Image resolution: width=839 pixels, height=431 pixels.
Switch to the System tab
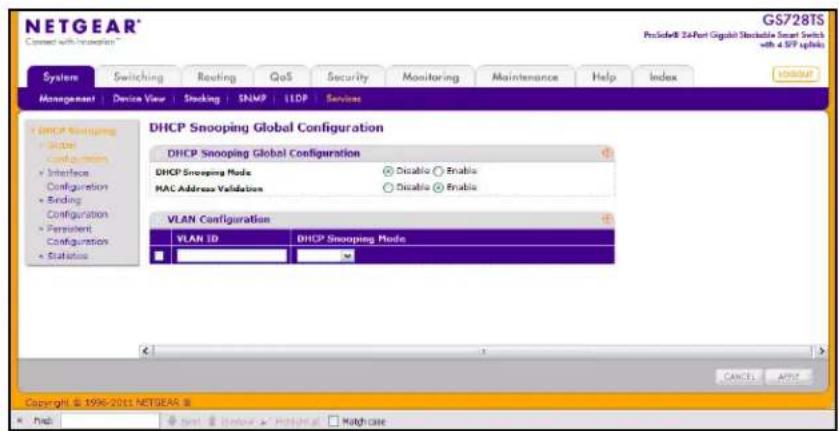pos(61,77)
